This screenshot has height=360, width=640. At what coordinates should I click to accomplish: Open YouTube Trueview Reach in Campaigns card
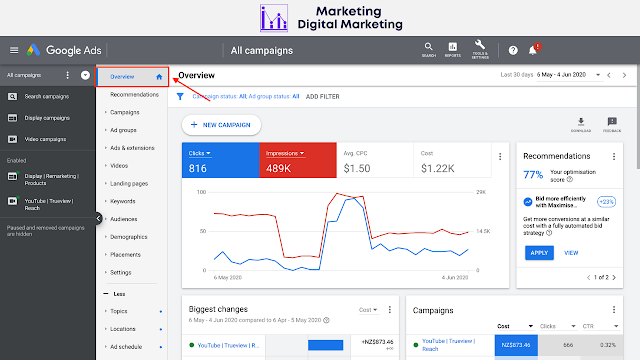click(x=448, y=345)
